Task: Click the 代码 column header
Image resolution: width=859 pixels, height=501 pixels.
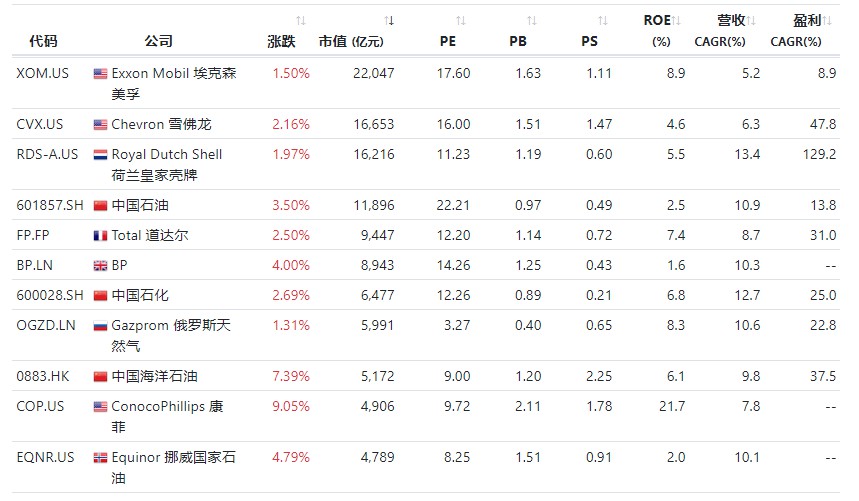Action: tap(44, 41)
